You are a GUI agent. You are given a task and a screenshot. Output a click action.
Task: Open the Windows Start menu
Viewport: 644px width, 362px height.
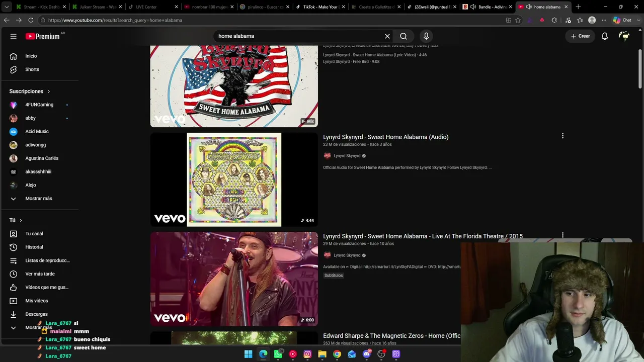click(x=249, y=354)
